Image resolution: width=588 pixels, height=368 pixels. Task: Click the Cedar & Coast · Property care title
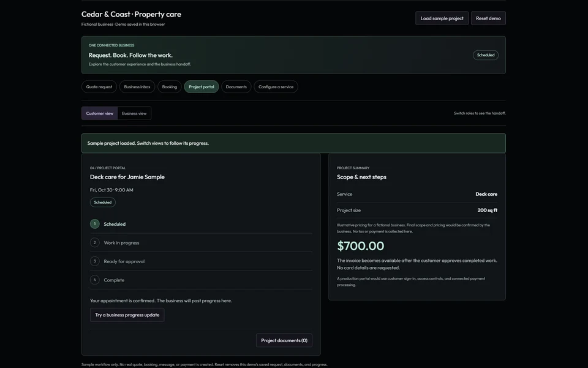(x=131, y=14)
